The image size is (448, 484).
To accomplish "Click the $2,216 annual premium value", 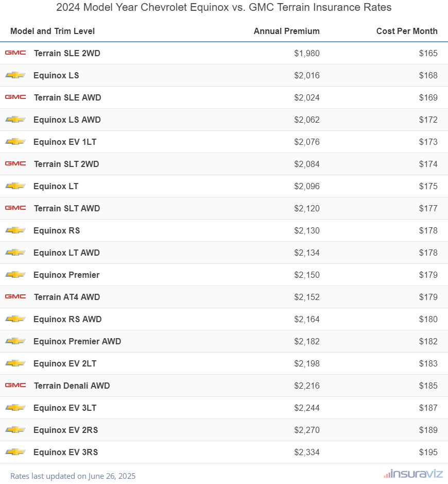I will (x=307, y=386).
